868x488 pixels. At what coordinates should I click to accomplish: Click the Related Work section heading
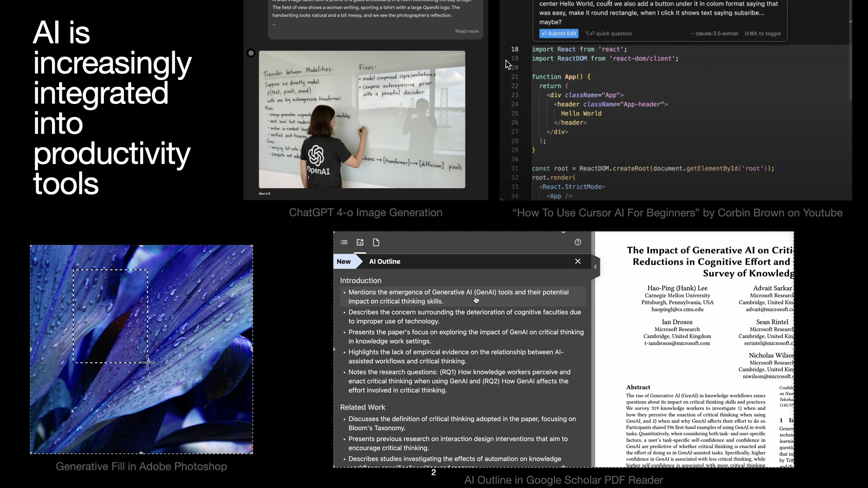pos(363,407)
